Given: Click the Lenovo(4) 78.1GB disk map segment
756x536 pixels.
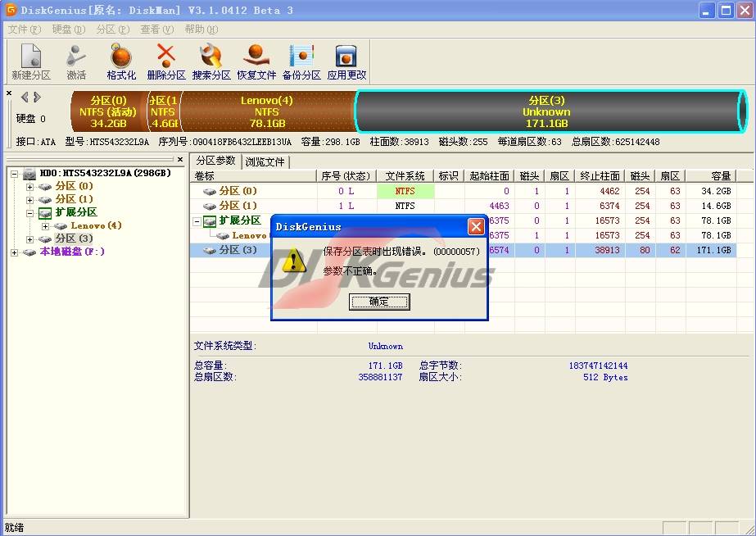Looking at the screenshot, I should (267, 111).
